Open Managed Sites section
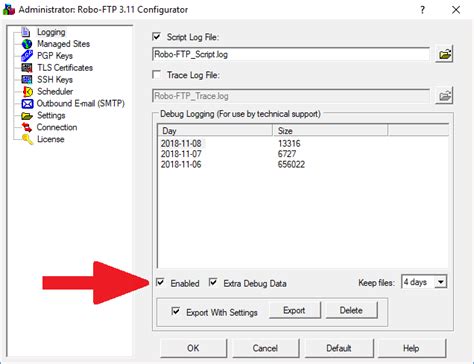Image resolution: width=474 pixels, height=364 pixels. click(63, 44)
